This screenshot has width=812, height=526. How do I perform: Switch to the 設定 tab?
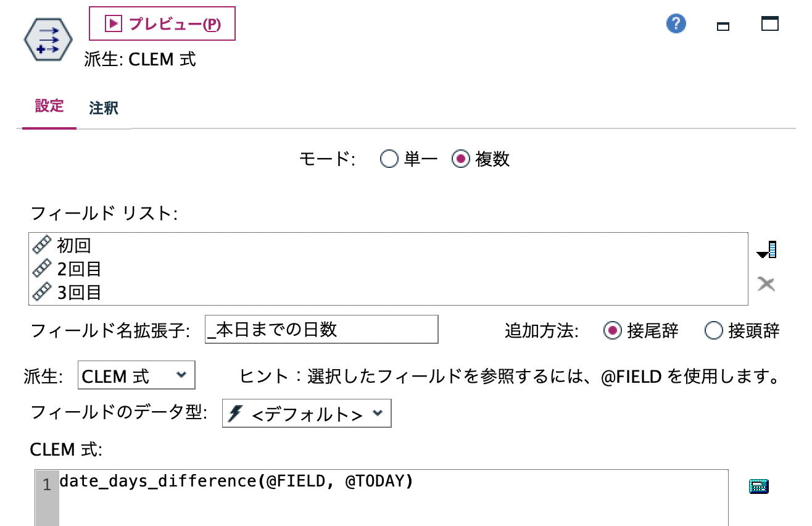[x=49, y=106]
